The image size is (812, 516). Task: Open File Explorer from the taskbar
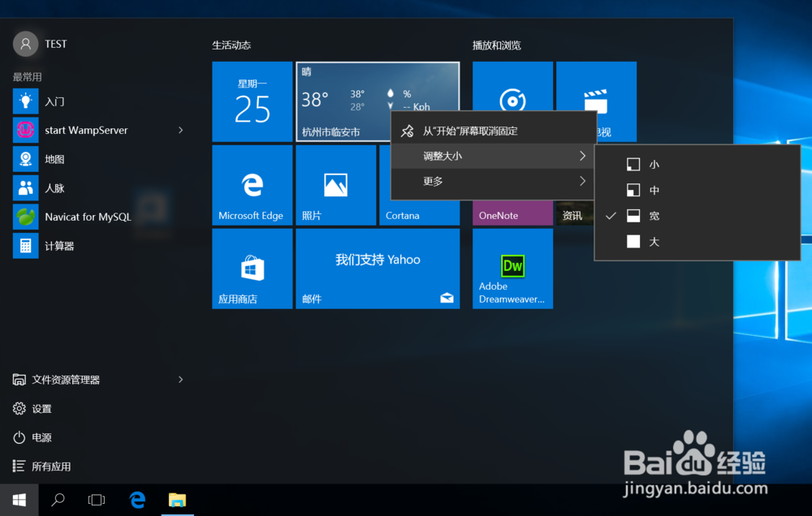(177, 500)
